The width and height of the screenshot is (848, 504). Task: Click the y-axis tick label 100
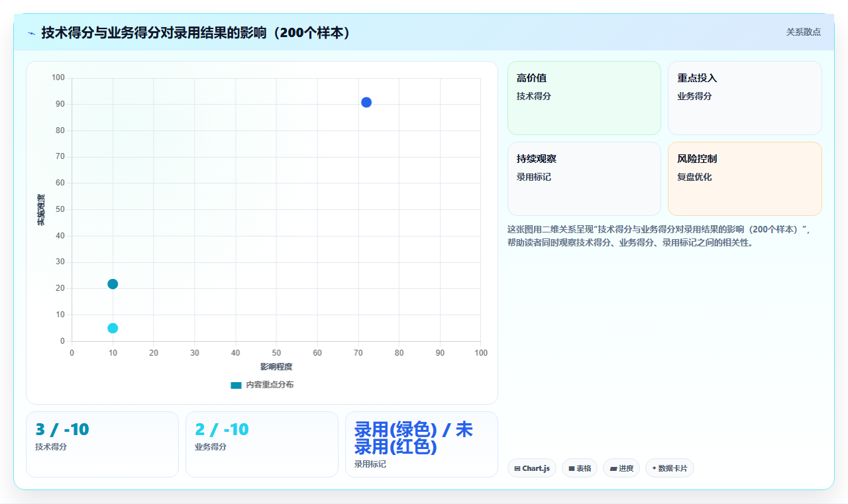[58, 78]
